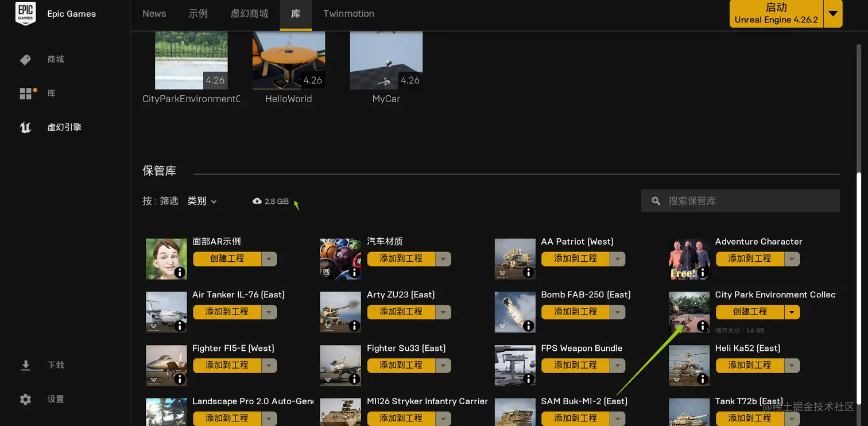Image resolution: width=868 pixels, height=426 pixels.
Task: Click 创建工程 for City Park Environment
Action: point(750,312)
